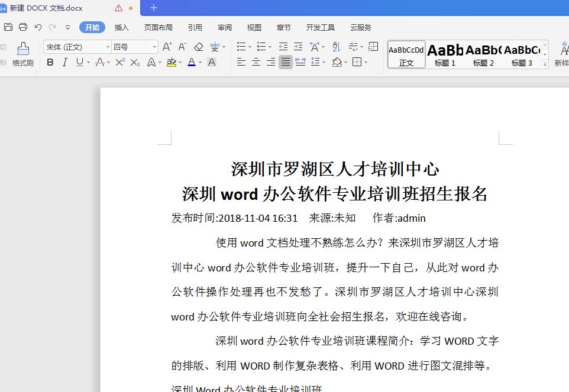Decrease paragraph indent
The height and width of the screenshot is (392, 569).
pyautogui.click(x=283, y=47)
